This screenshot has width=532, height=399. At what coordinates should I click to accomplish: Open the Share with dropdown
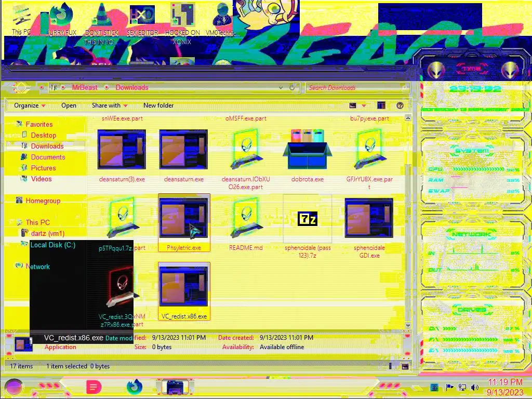click(x=110, y=105)
